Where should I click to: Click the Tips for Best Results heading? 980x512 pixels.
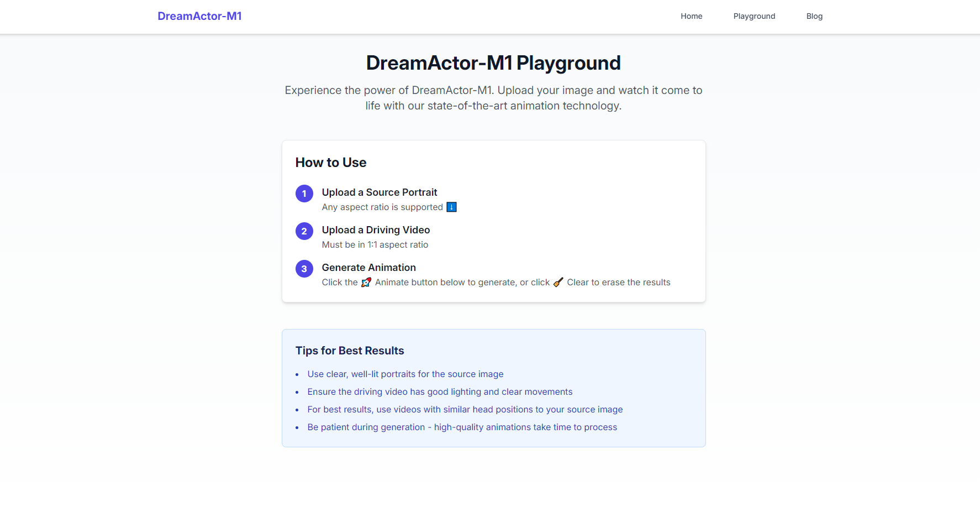tap(350, 351)
